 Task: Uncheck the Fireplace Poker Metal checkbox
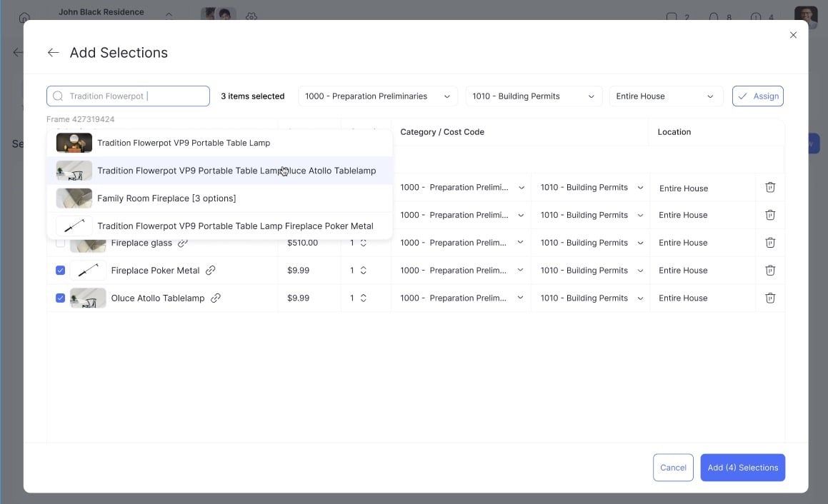click(x=60, y=271)
